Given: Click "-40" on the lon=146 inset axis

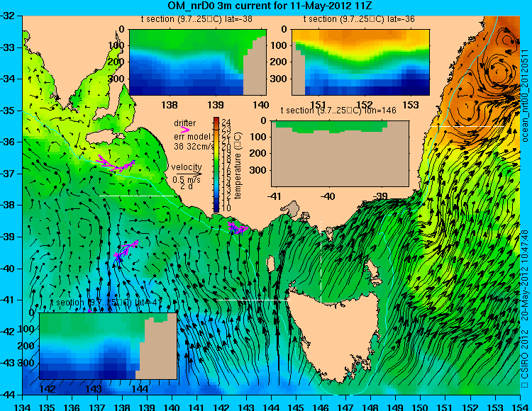Looking at the screenshot, I should click(x=328, y=196).
